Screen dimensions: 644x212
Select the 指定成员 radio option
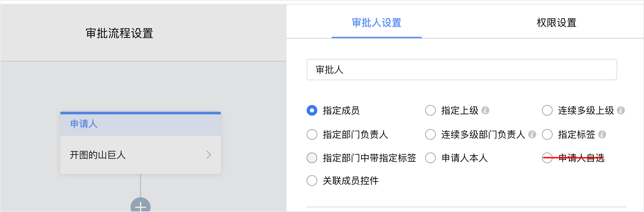[312, 110]
